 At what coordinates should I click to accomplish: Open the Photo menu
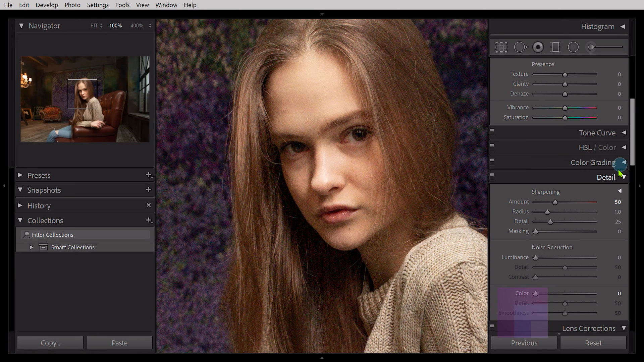click(72, 5)
